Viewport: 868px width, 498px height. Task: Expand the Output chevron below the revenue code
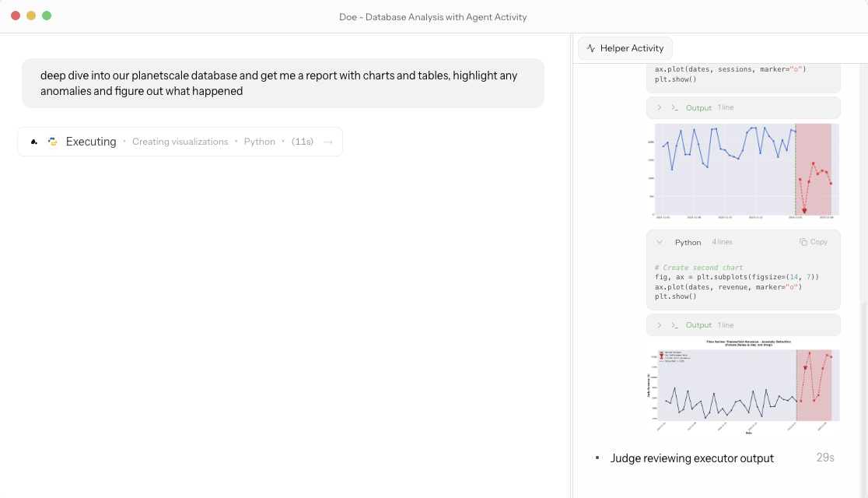(x=660, y=325)
